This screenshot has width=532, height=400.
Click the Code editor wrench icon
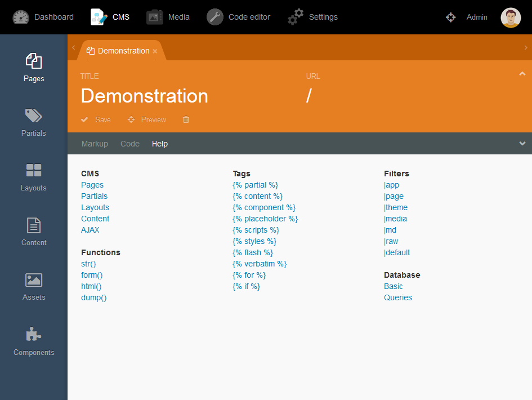click(x=214, y=17)
